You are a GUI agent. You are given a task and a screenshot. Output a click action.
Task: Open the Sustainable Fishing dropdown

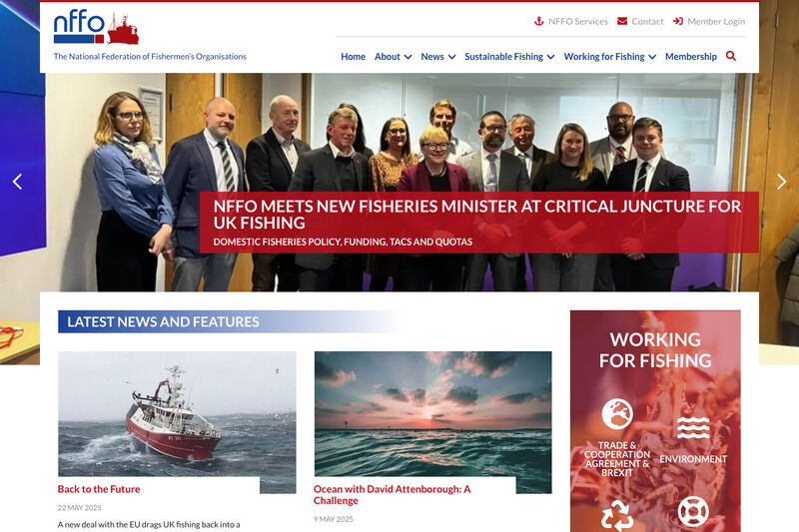click(509, 57)
